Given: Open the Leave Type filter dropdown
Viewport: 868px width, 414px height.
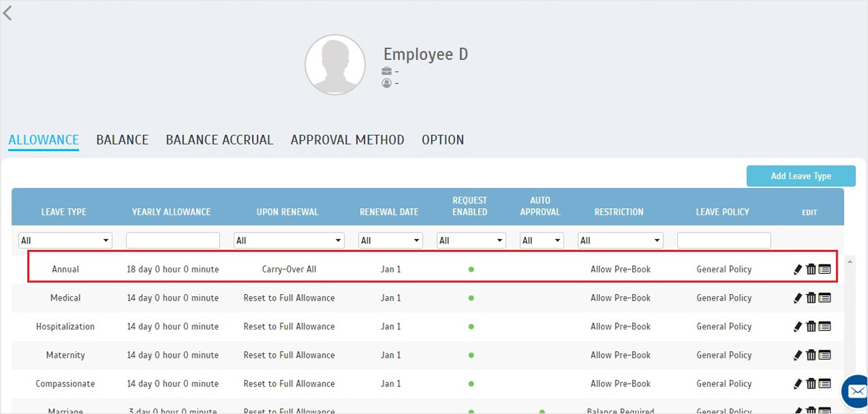Looking at the screenshot, I should (x=65, y=241).
